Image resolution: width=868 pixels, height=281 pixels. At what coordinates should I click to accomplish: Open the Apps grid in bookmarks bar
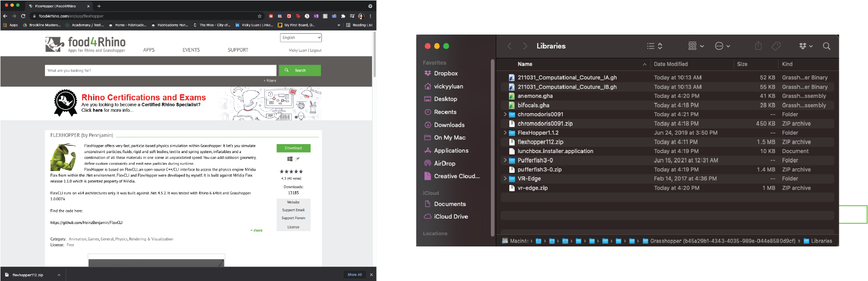(10, 25)
